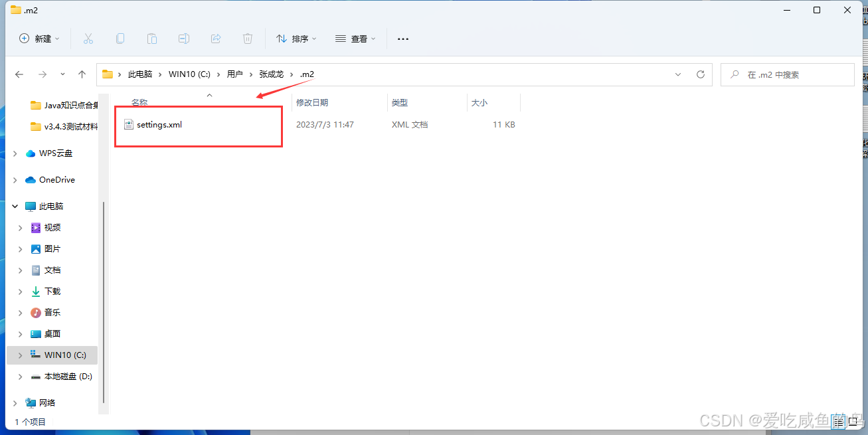Viewport: 868px width, 435px height.
Task: Expand the OneDrive tree node
Action: 15,180
